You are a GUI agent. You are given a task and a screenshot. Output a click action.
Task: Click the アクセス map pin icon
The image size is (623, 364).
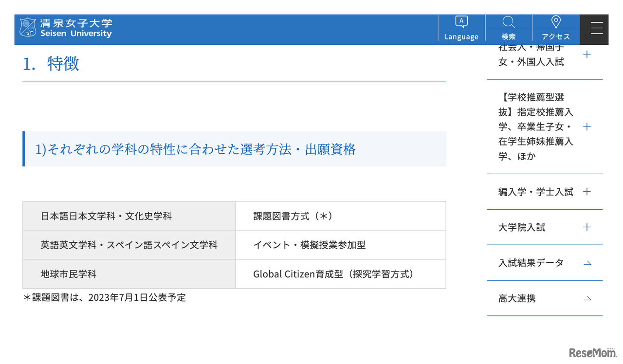click(x=556, y=21)
